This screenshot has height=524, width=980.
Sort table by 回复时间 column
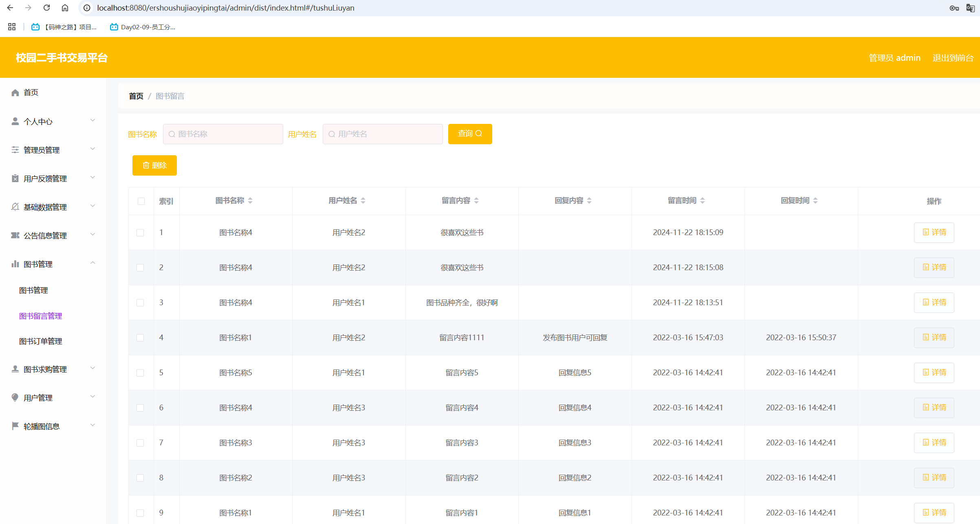(x=815, y=200)
